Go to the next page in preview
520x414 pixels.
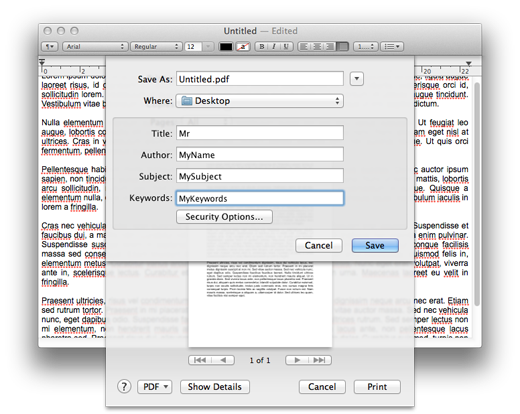tap(297, 360)
